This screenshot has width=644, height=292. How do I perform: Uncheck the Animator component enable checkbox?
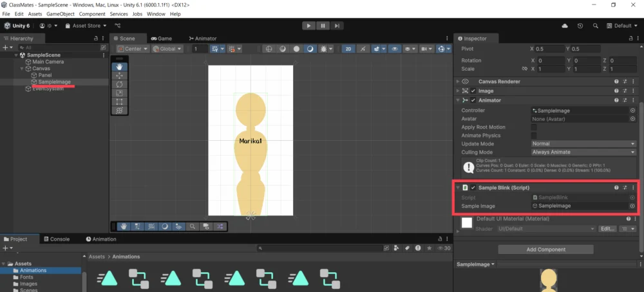pos(473,100)
